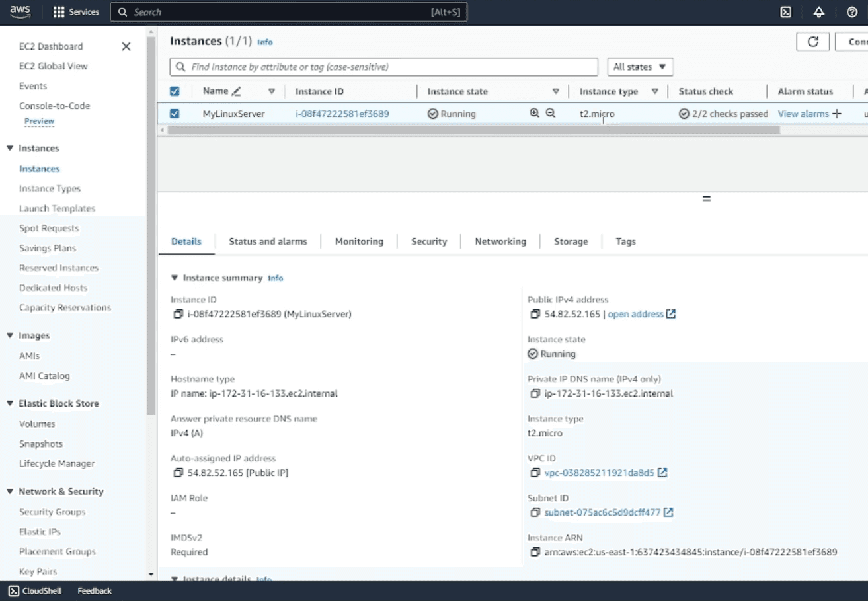
Task: Open vpc-038285211921da8d5 link
Action: (599, 473)
